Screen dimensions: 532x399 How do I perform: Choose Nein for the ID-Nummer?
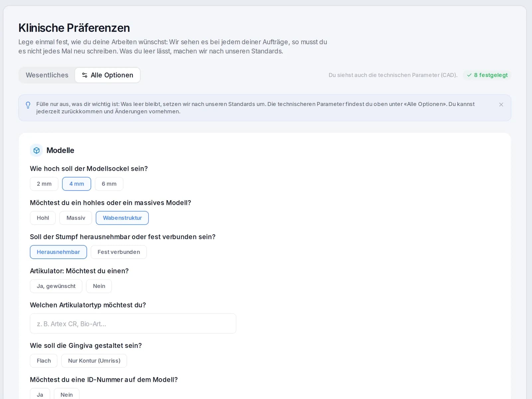[66, 394]
